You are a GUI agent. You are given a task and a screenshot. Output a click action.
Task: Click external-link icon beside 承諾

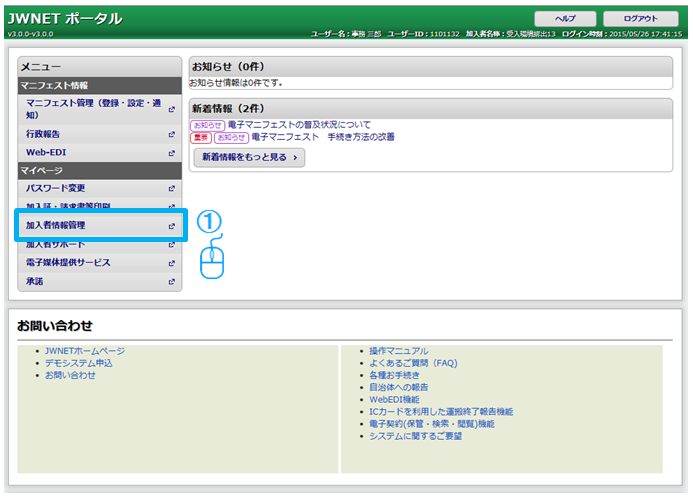pyautogui.click(x=171, y=282)
